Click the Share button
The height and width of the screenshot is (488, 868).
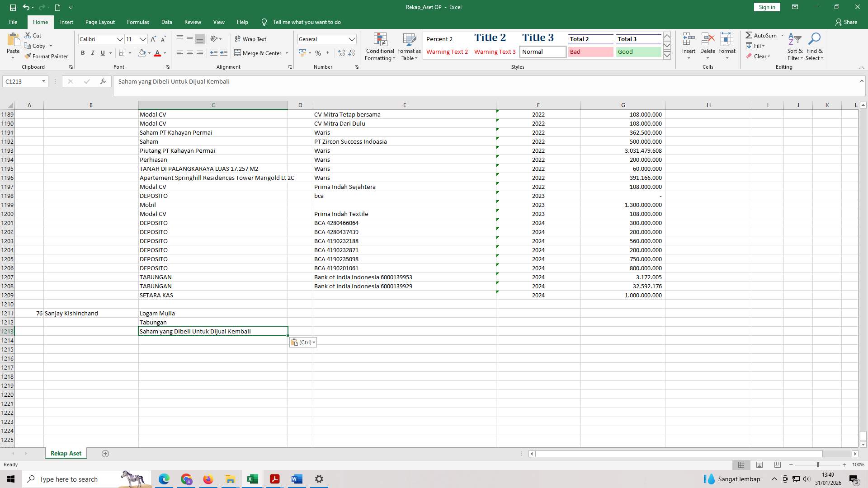click(847, 22)
